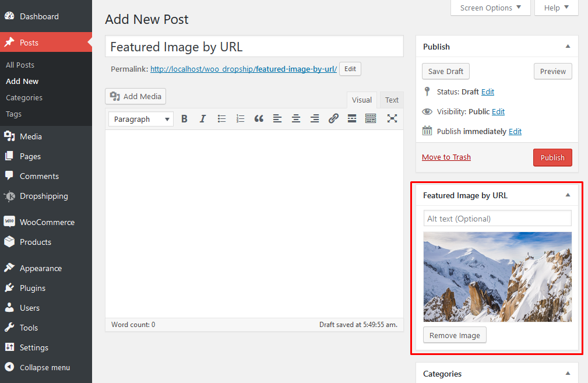The image size is (588, 383).
Task: Open WooCommerce in the sidebar menu
Action: coord(47,222)
